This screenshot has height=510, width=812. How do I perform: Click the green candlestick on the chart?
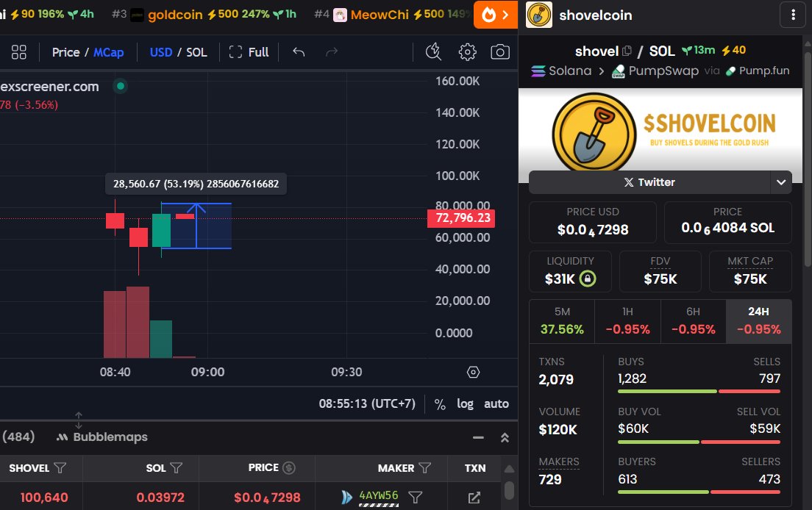pyautogui.click(x=162, y=230)
